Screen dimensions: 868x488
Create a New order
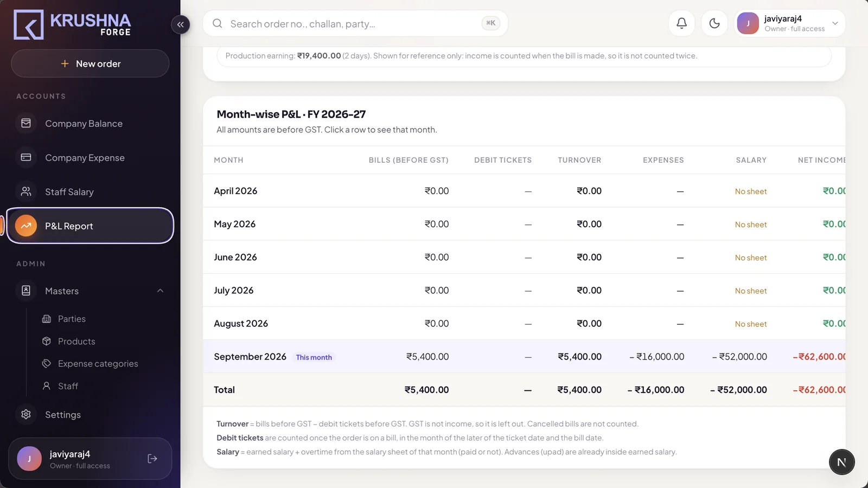[90, 63]
